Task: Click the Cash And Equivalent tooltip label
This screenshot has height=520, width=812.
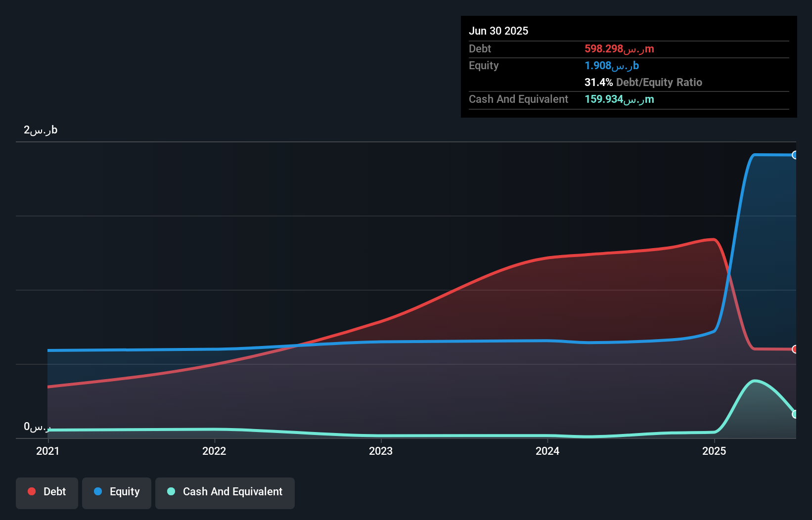Action: click(x=518, y=99)
